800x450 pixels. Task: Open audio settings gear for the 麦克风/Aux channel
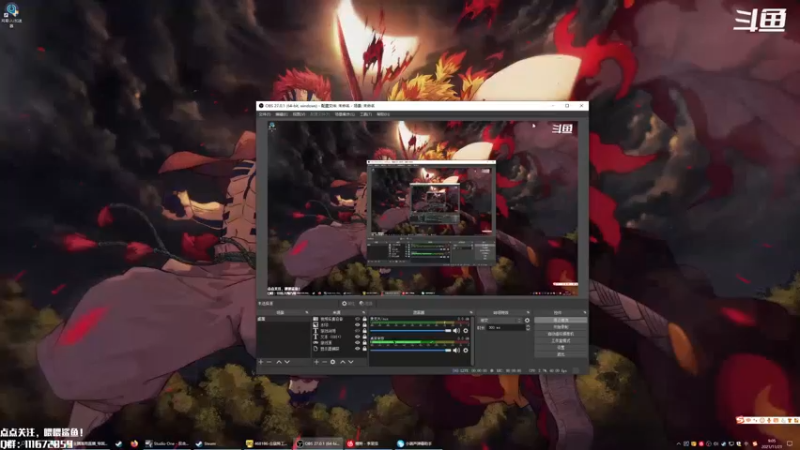[465, 331]
